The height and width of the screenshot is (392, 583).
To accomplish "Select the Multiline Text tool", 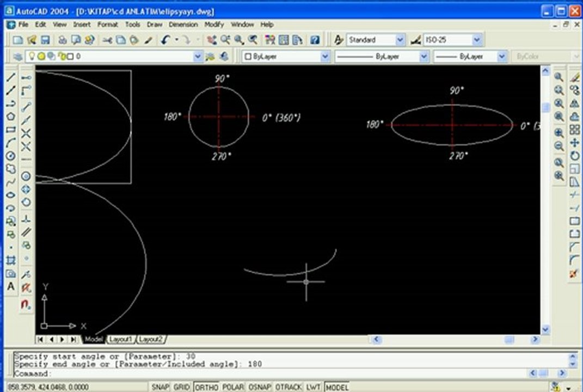I will point(11,286).
